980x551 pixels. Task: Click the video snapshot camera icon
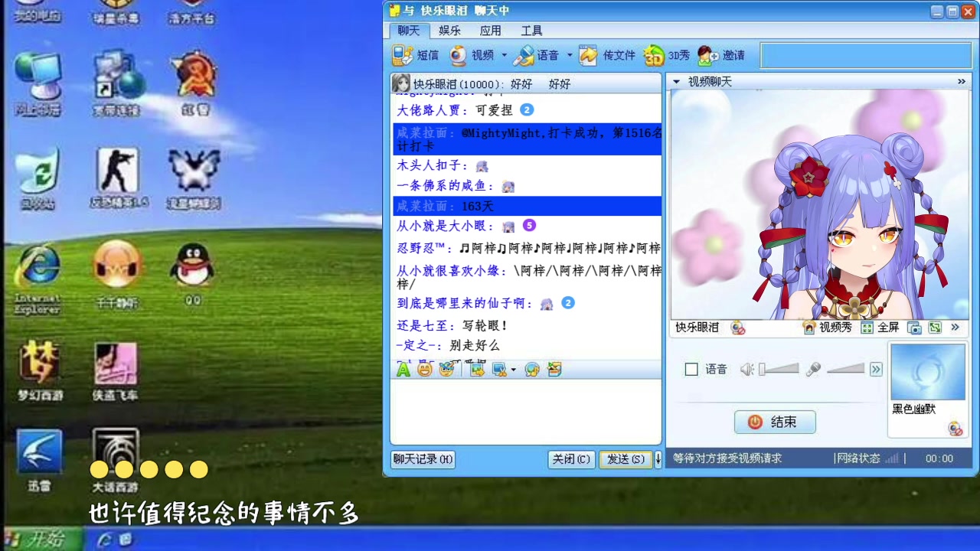click(914, 328)
